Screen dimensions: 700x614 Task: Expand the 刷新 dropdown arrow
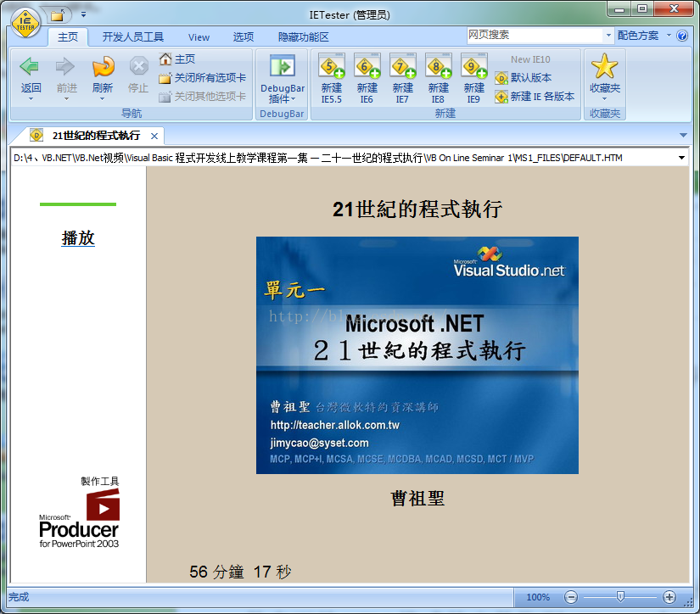pos(102,99)
